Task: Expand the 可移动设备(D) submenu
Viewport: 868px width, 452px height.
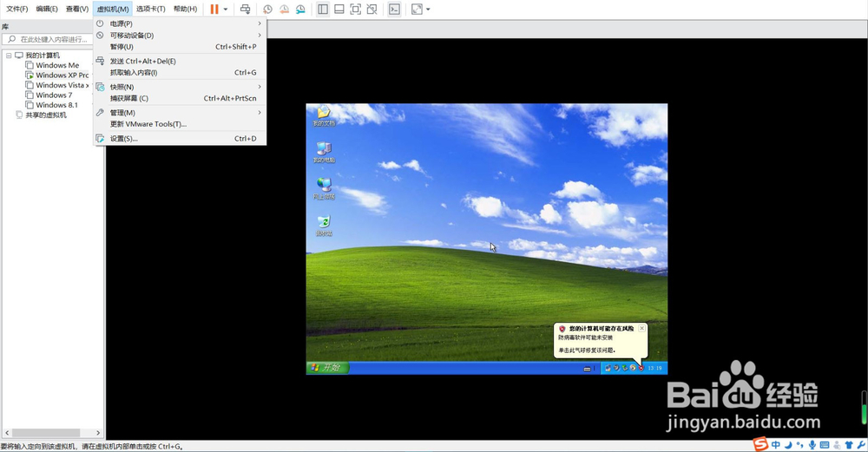Action: [180, 36]
